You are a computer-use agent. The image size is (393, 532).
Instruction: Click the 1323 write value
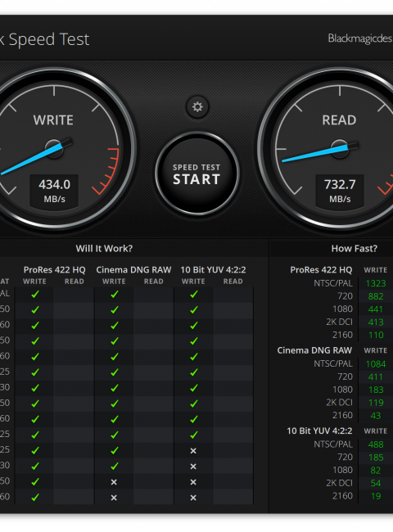tap(376, 283)
